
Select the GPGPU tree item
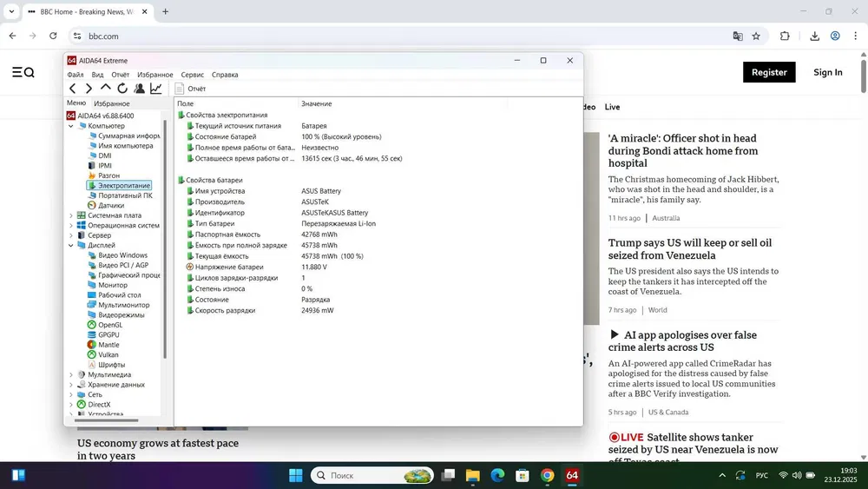tap(103, 335)
